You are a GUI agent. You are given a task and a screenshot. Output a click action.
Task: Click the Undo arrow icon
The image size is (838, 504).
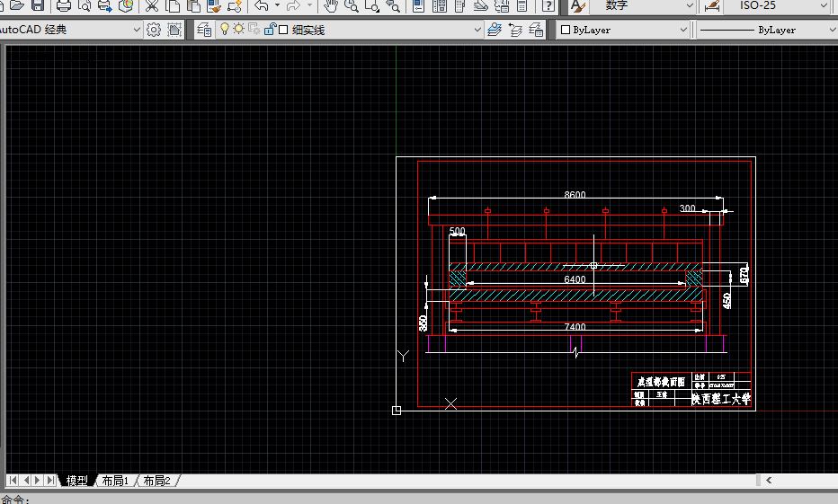[x=261, y=5]
